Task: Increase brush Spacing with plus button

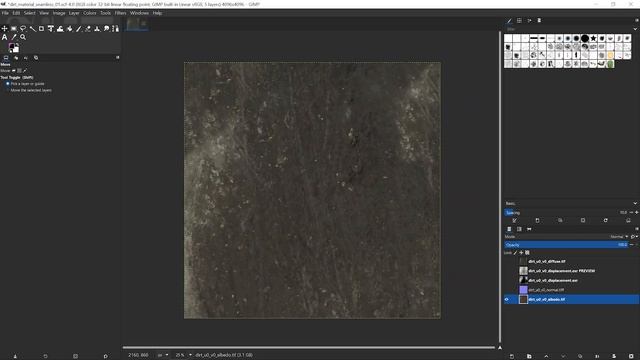Action: [636, 213]
